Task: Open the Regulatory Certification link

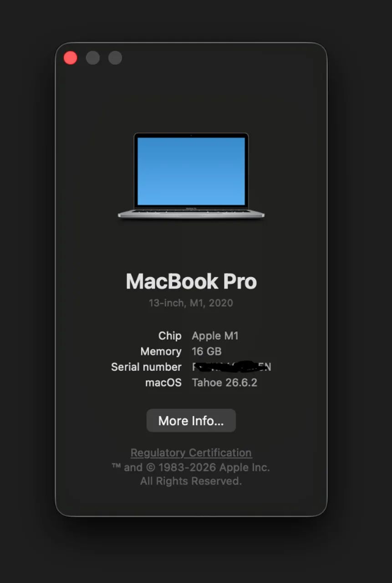Action: click(191, 453)
